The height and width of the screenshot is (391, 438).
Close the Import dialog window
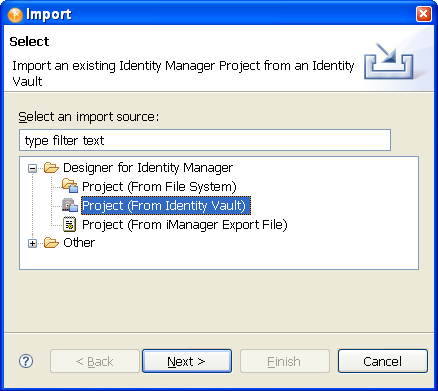tap(423, 14)
